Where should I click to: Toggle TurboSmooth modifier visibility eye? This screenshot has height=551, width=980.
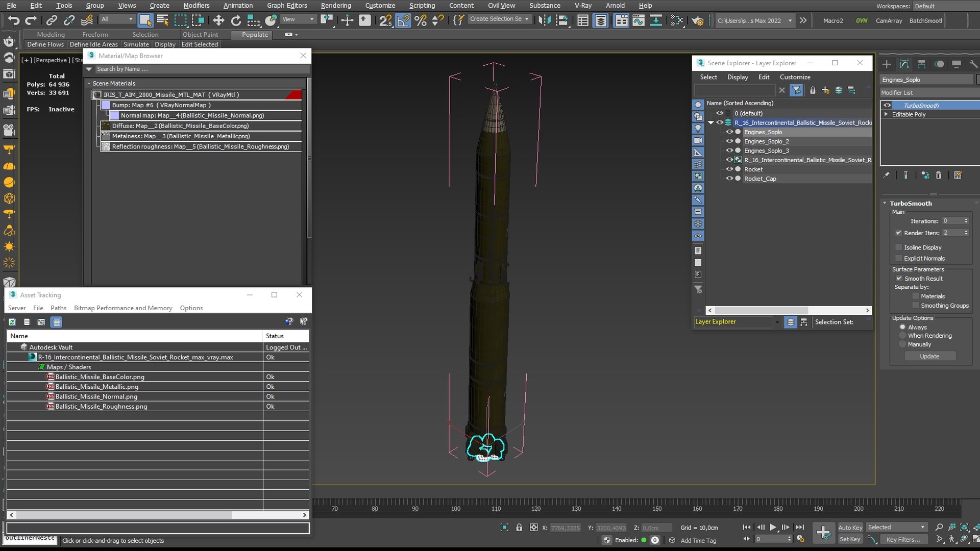coord(887,106)
